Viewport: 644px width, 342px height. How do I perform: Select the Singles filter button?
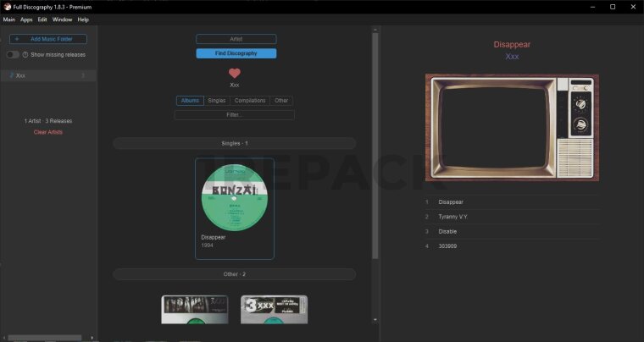pos(217,101)
